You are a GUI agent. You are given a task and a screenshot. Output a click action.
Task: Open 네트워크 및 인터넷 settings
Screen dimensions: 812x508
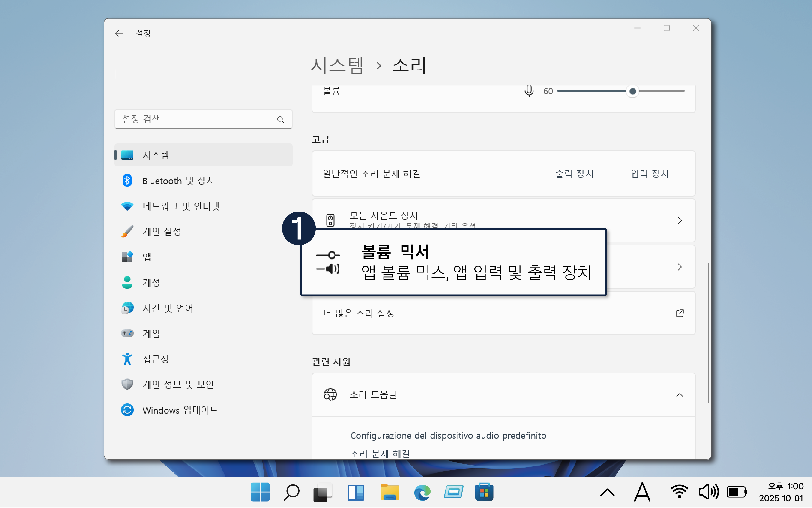click(181, 206)
